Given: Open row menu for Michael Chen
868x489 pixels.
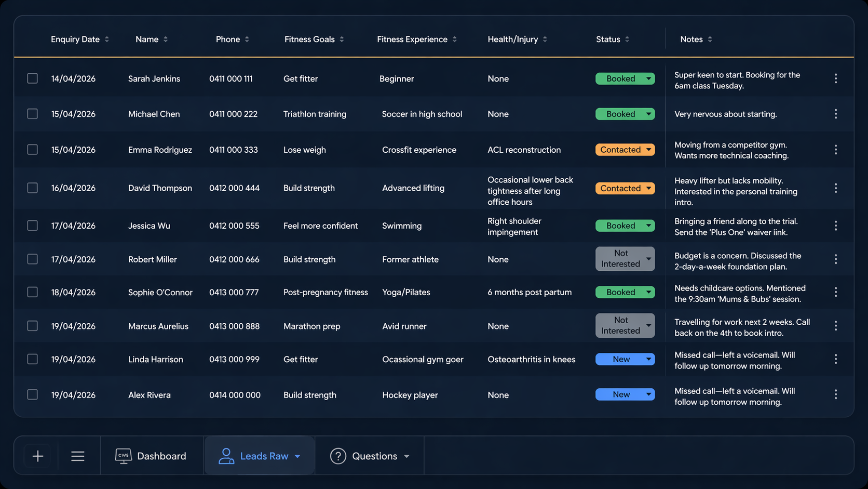Looking at the screenshot, I should [x=835, y=114].
